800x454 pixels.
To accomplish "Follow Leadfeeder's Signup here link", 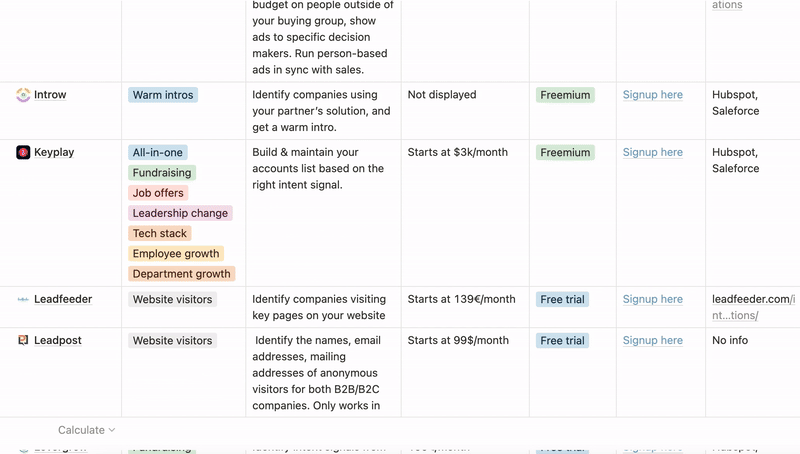I will tap(652, 299).
